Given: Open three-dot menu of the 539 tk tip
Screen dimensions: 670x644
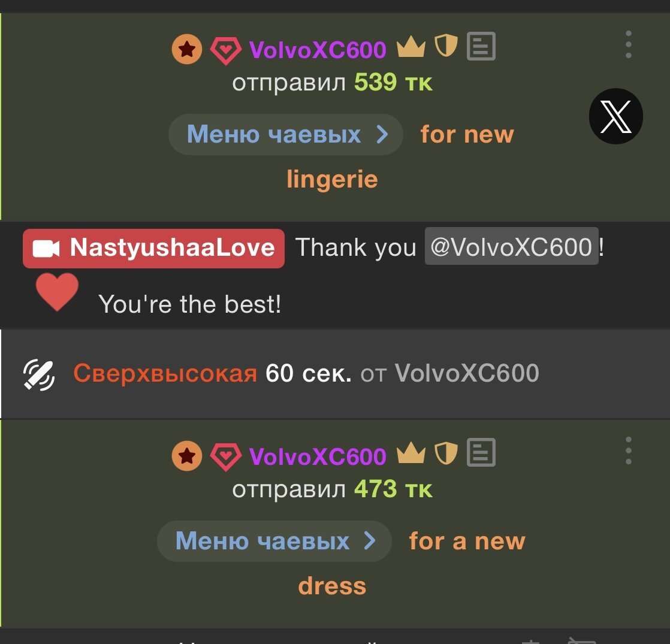Looking at the screenshot, I should tap(628, 44).
